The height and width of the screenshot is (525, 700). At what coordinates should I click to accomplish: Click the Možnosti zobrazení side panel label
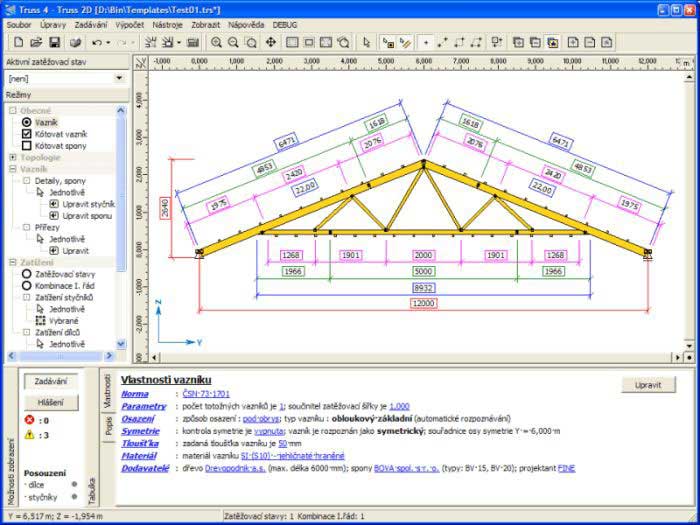click(12, 471)
